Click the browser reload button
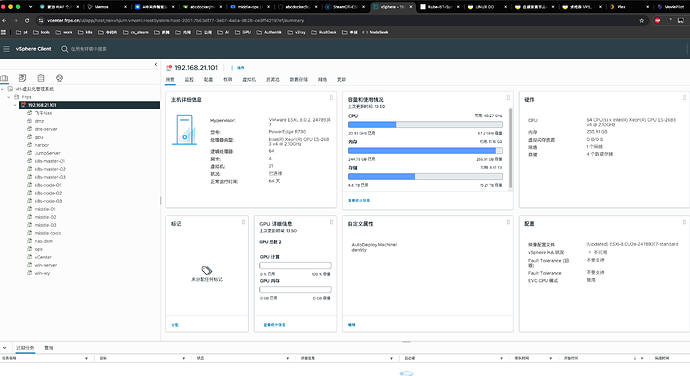 point(27,20)
